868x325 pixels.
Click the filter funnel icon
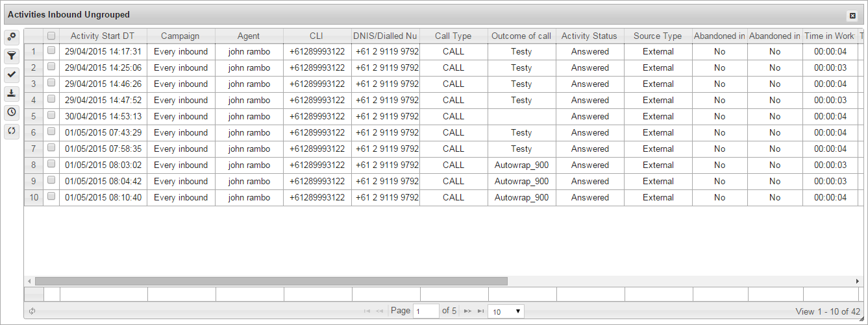click(x=12, y=56)
